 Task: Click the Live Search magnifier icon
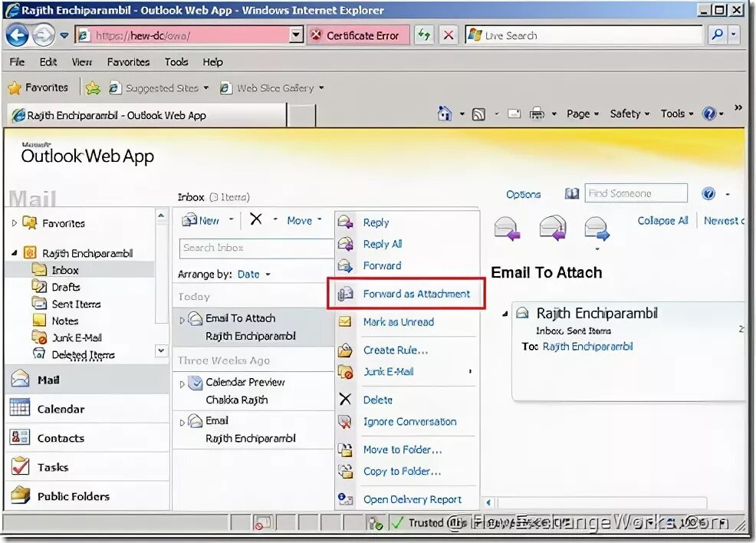[x=717, y=35]
